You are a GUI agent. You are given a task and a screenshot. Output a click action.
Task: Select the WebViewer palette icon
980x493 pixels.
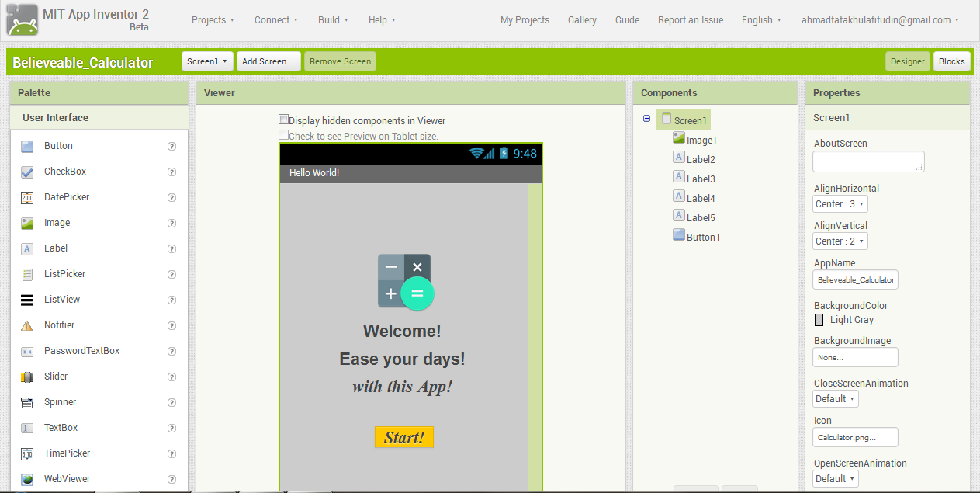point(27,479)
